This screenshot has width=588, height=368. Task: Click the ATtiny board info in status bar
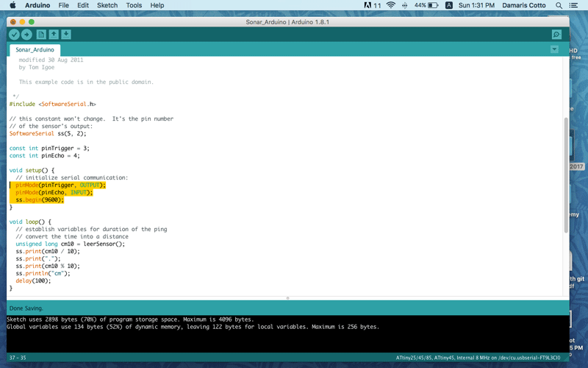(478, 358)
